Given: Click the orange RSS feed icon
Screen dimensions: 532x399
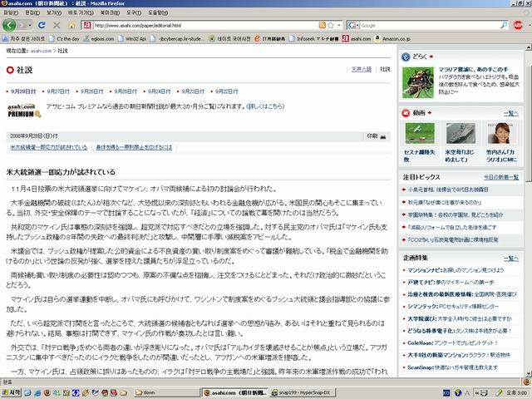Looking at the screenshot, I should (x=323, y=25).
